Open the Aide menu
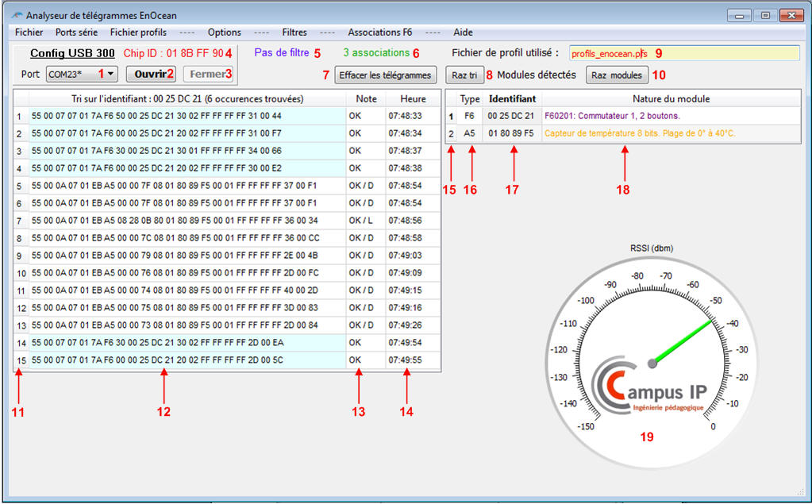This screenshot has height=504, width=812. click(463, 33)
